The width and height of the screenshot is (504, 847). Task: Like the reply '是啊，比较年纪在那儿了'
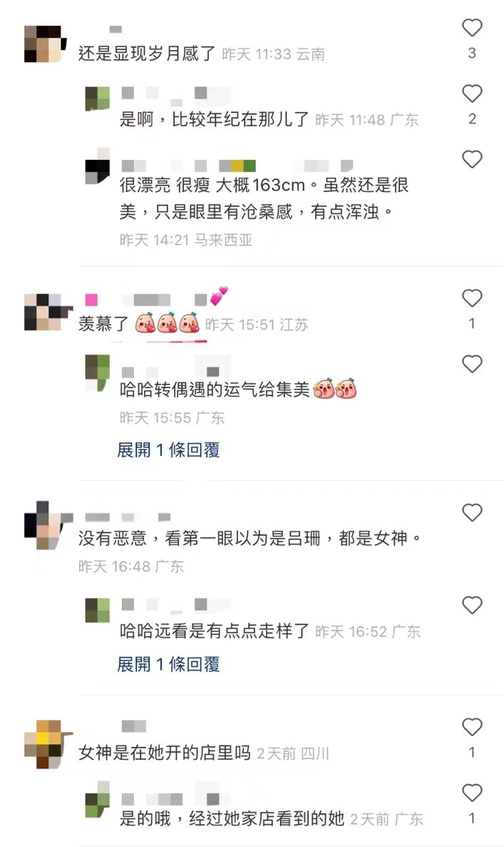coord(472,93)
